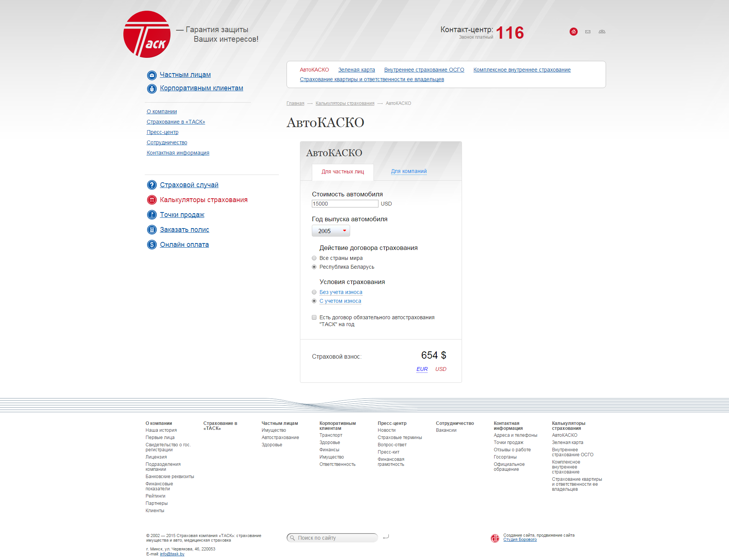Open Вакансии footer link

(446, 430)
